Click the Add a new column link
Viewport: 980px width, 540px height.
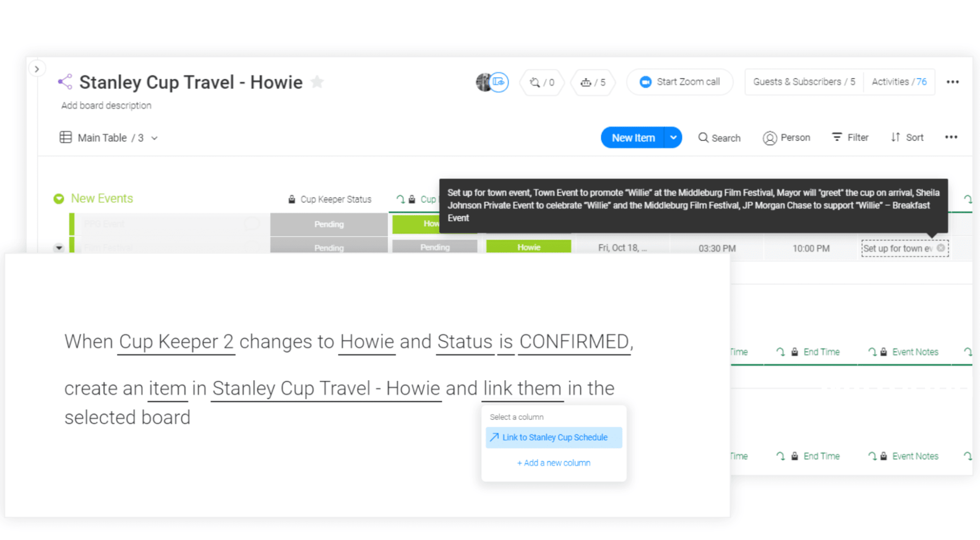553,462
